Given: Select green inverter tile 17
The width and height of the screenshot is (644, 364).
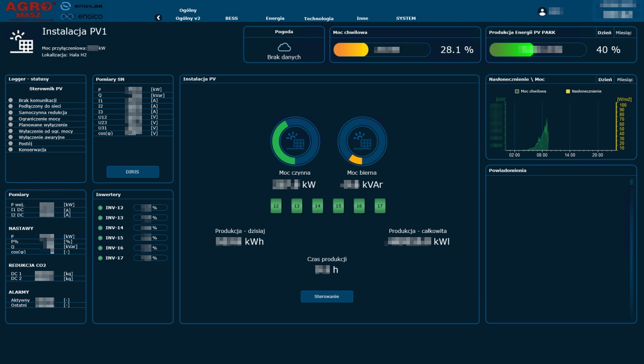Looking at the screenshot, I should [x=380, y=206].
